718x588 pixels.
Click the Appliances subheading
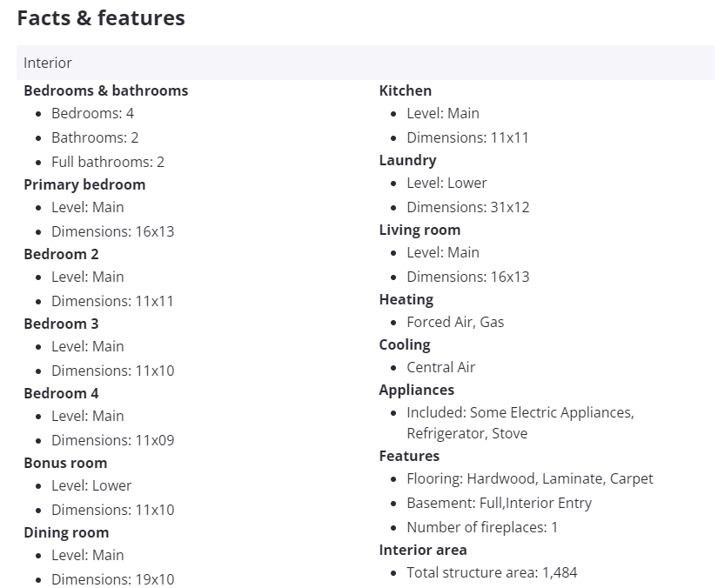click(x=416, y=390)
